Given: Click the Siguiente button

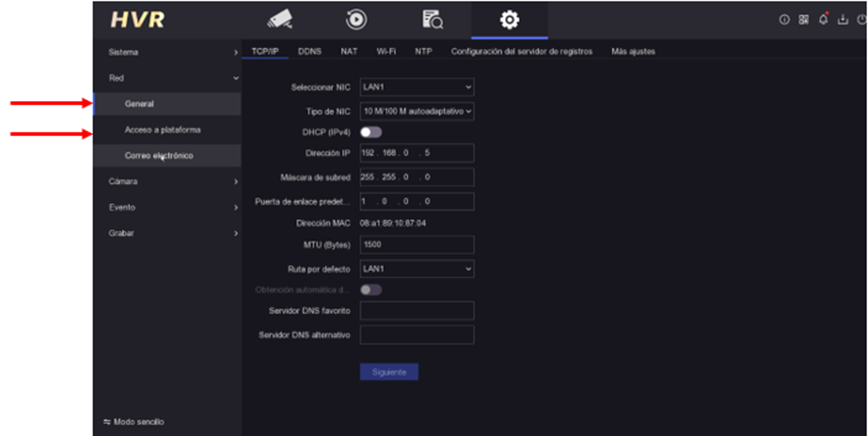Looking at the screenshot, I should click(389, 372).
